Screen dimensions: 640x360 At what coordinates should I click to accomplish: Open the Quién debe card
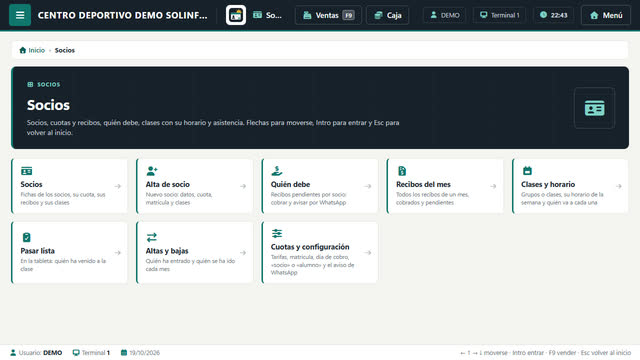click(x=320, y=186)
